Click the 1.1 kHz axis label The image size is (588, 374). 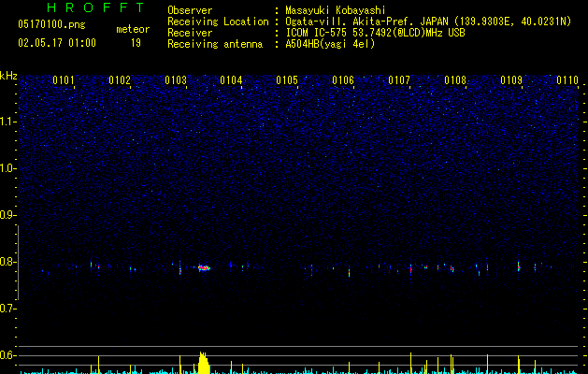pyautogui.click(x=8, y=122)
